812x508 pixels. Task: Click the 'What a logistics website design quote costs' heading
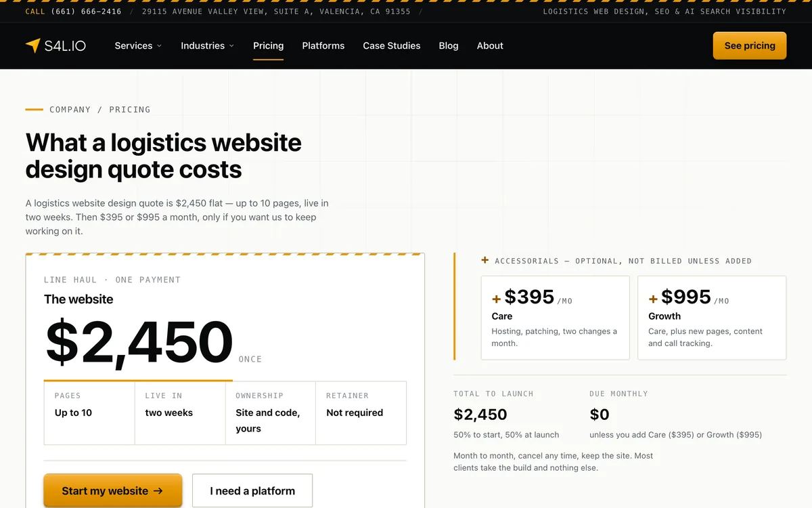pyautogui.click(x=164, y=156)
